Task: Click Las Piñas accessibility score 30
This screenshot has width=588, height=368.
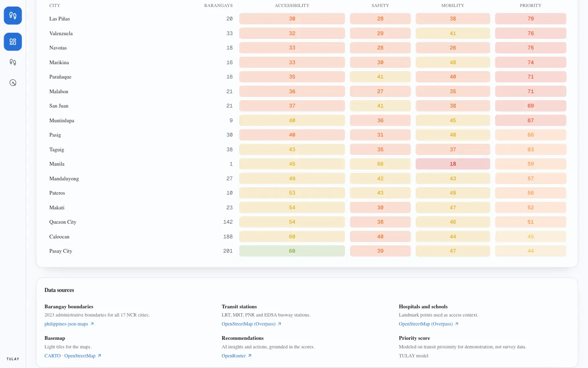Action: tap(292, 19)
